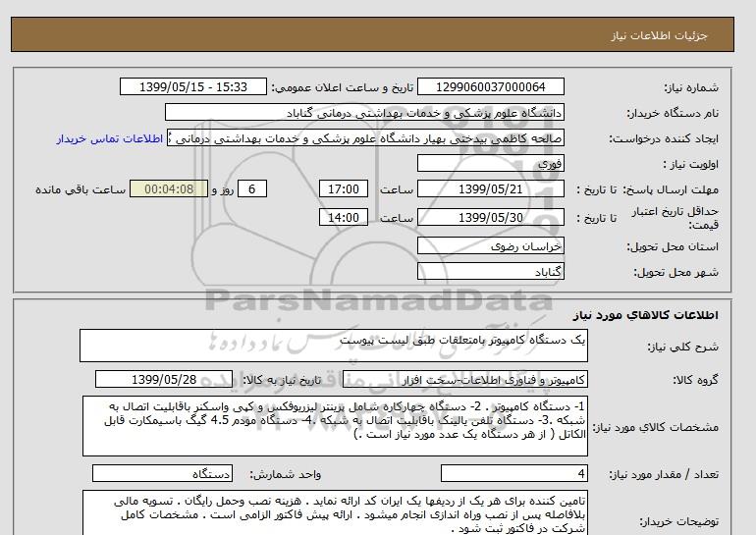The image size is (756, 535).
Task: Click the item specifications text area
Action: (335, 426)
